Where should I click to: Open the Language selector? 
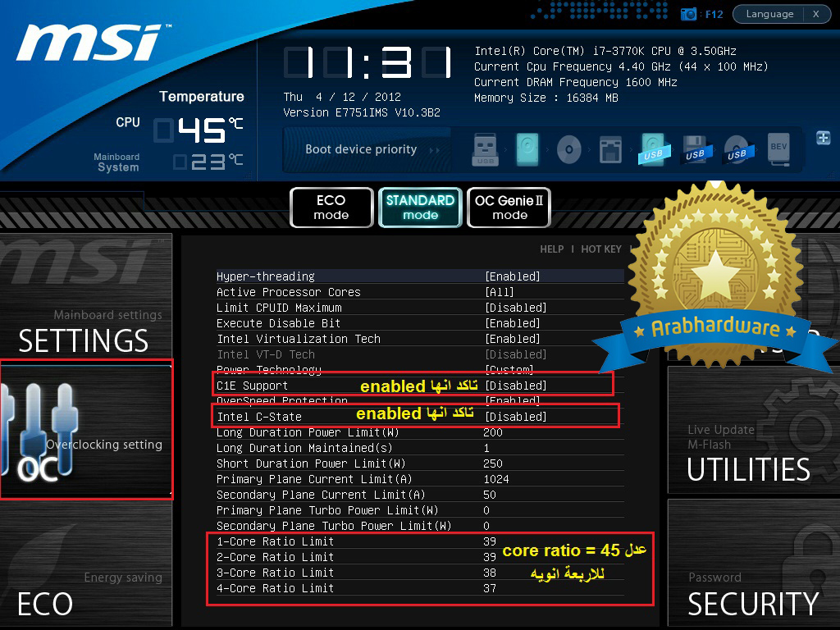coord(769,14)
